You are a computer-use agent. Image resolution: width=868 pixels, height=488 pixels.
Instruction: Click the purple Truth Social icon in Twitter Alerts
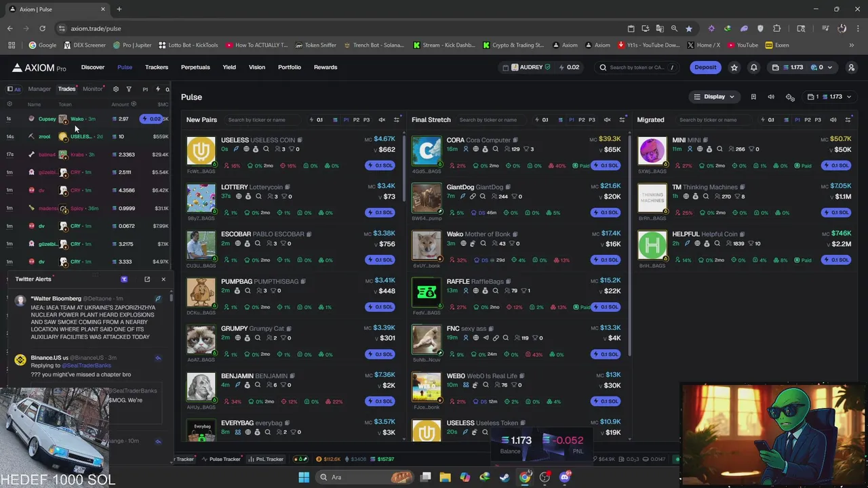(x=124, y=279)
